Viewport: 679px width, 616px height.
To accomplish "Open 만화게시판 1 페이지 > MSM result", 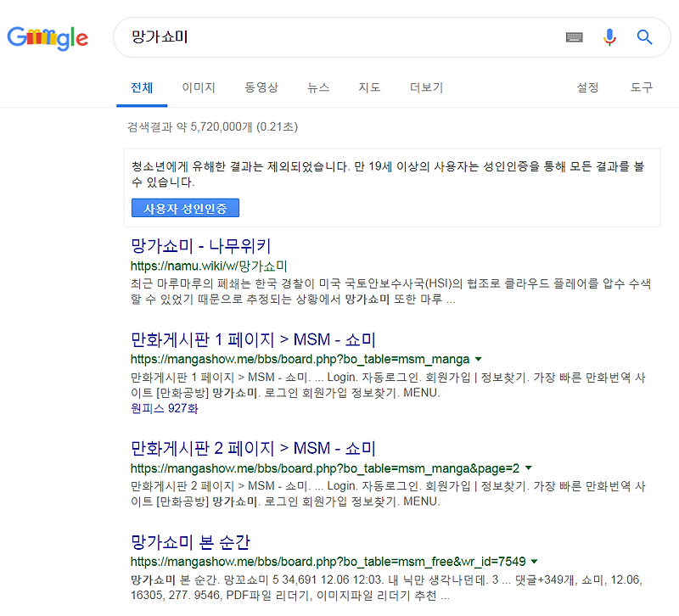I will (x=253, y=339).
